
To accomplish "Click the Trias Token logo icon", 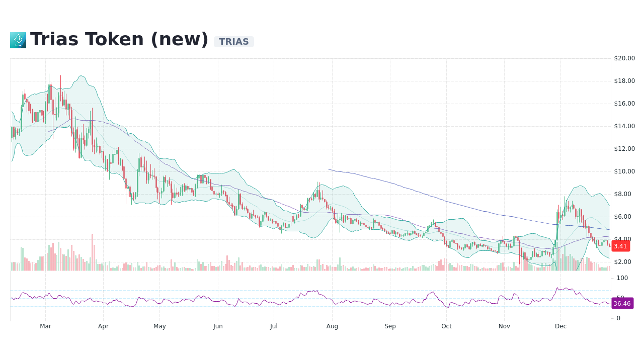I will coord(18,40).
